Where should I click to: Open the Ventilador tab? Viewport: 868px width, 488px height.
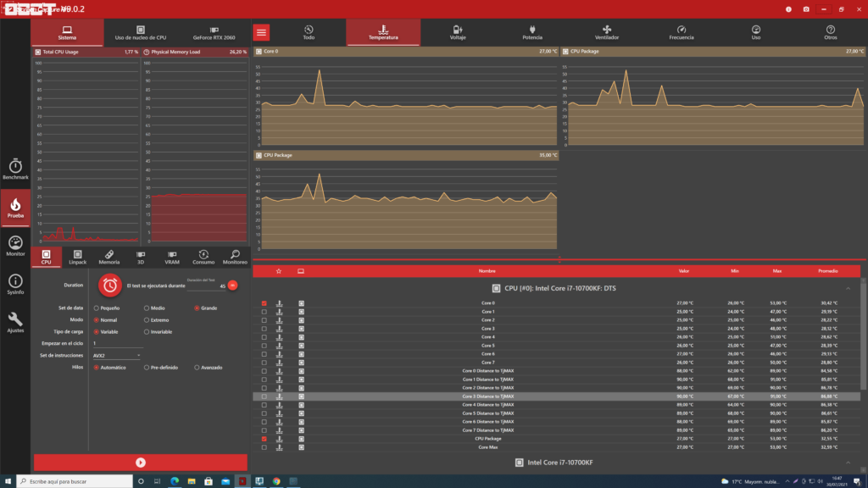point(607,33)
